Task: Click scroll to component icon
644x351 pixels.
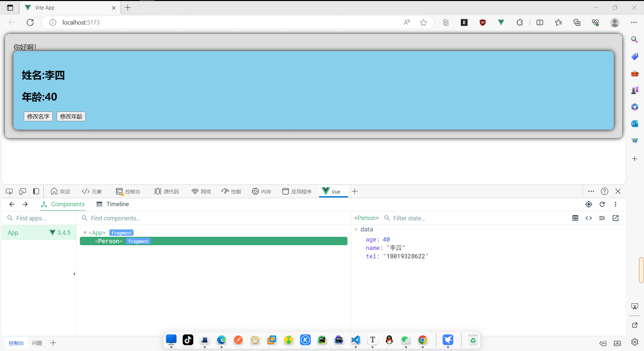Action: 575,218
